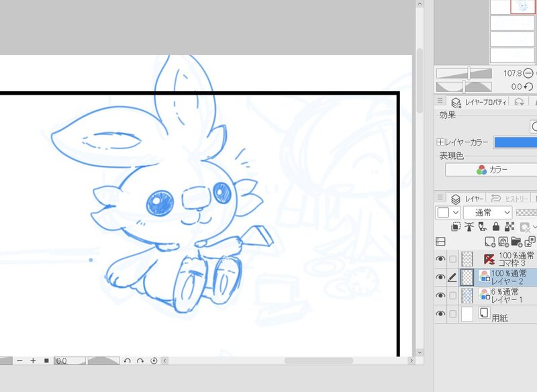Check selection box for 用紙 layer
This screenshot has width=537, height=392.
pyautogui.click(x=452, y=313)
